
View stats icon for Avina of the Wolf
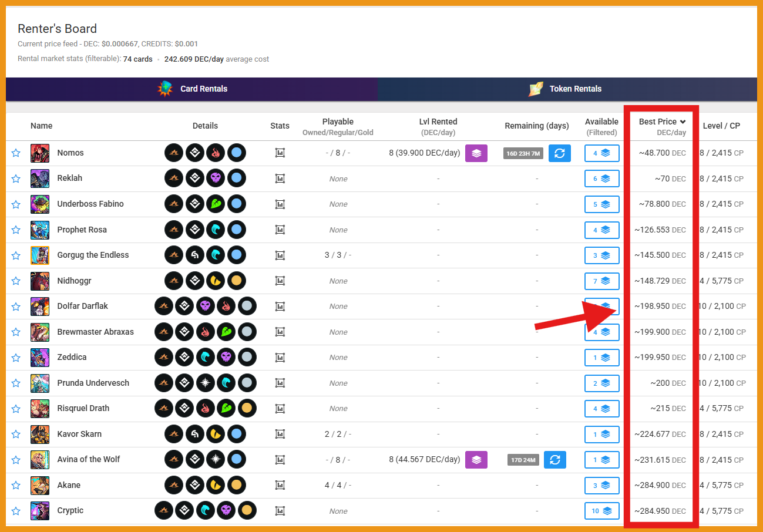(280, 460)
